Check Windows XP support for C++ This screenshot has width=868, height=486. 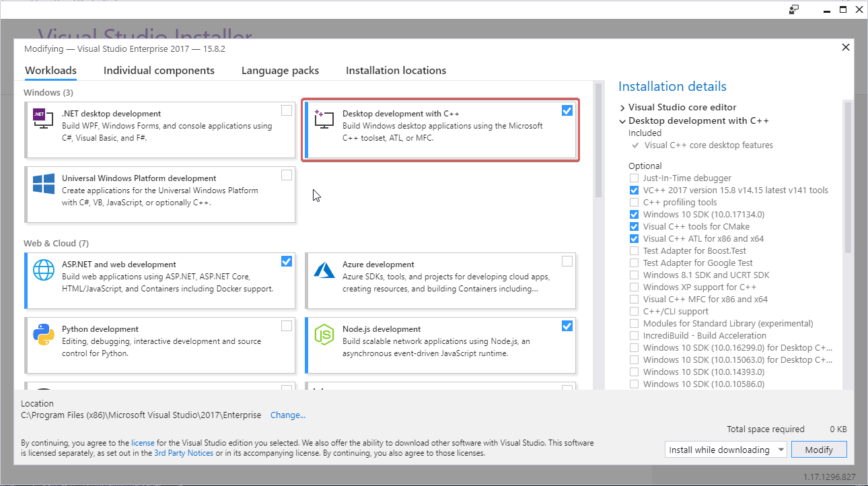(x=634, y=287)
